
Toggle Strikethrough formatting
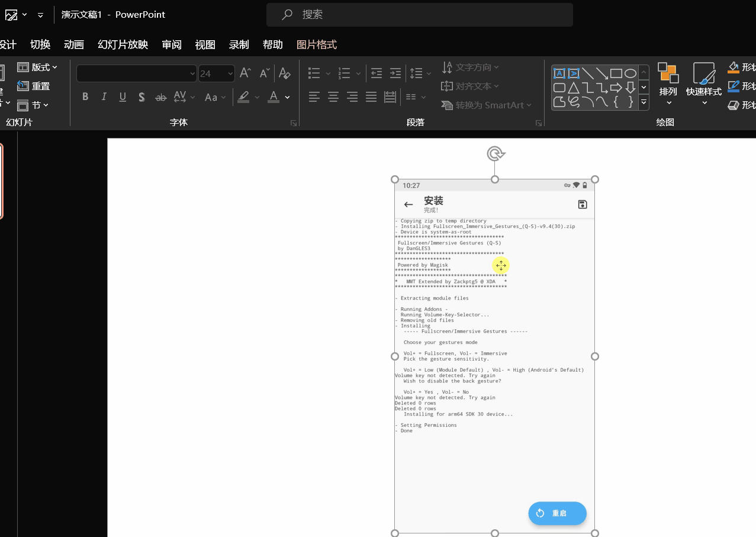click(x=160, y=97)
